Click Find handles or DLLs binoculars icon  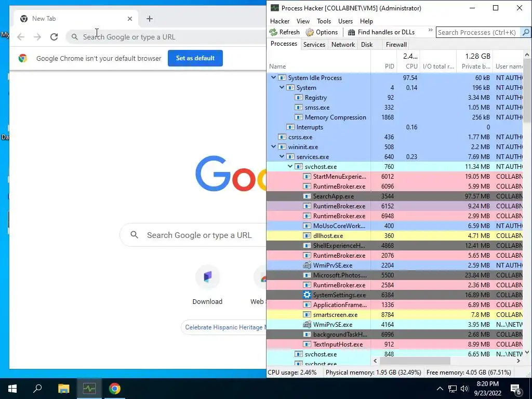coord(352,32)
